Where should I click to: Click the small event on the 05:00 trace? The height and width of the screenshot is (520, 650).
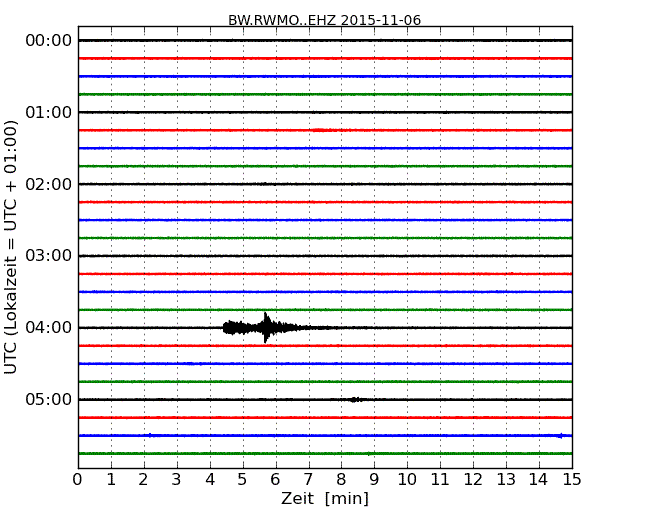[x=355, y=400]
